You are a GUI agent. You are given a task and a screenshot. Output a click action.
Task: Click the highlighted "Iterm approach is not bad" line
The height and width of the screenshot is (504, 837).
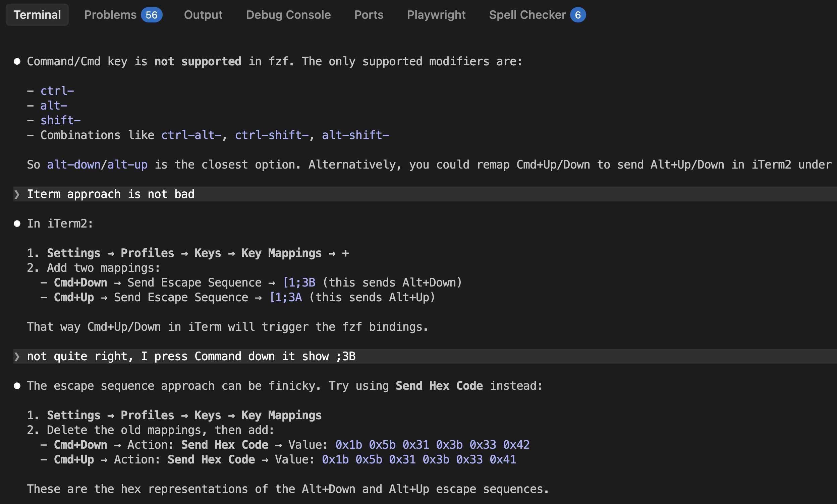111,194
